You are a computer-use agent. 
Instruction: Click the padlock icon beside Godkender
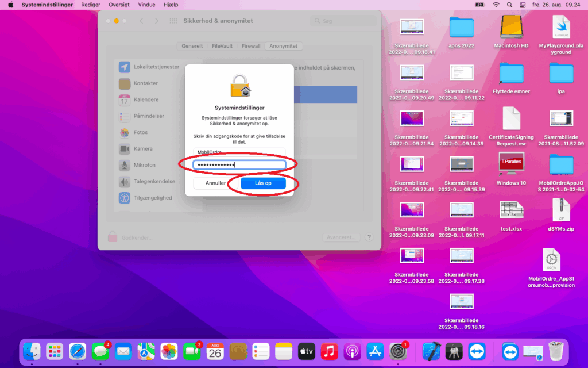(x=112, y=237)
